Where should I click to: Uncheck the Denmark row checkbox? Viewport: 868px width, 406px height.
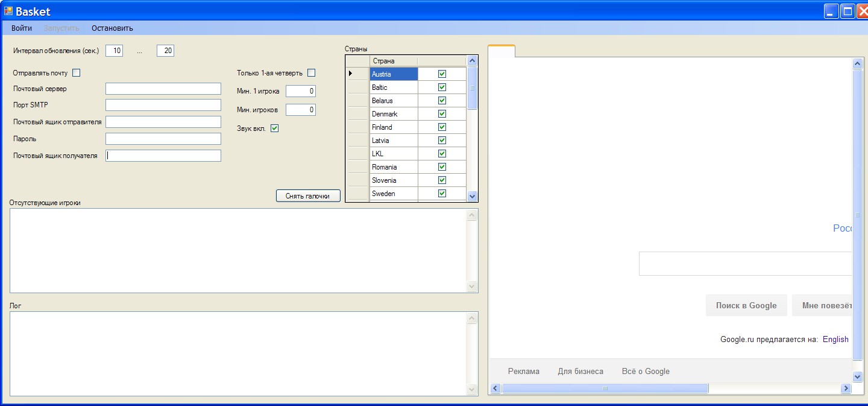pos(442,114)
